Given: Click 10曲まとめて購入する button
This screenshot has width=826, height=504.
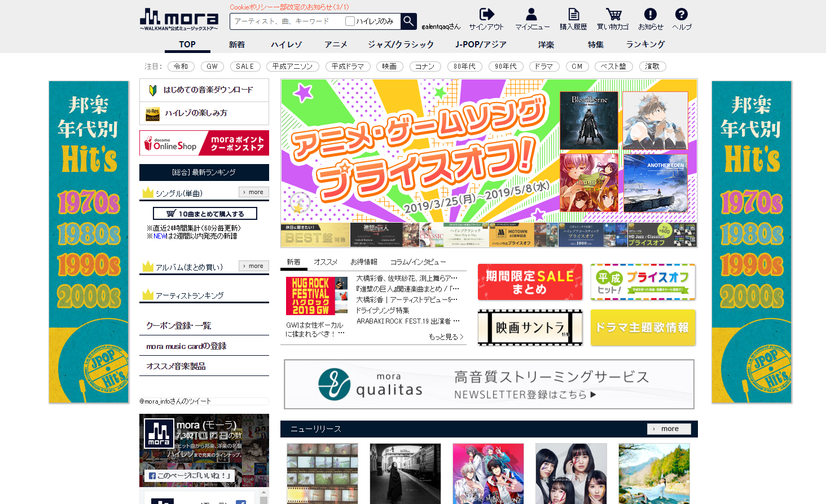Looking at the screenshot, I should (205, 214).
